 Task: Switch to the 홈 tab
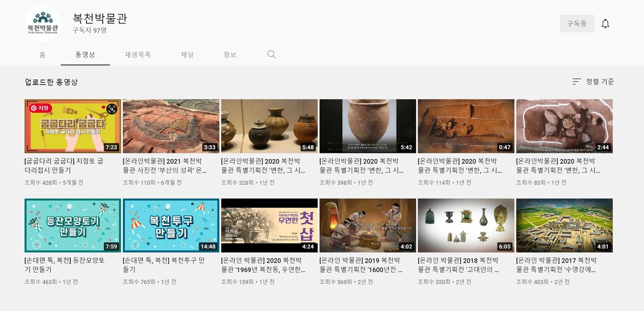42,55
